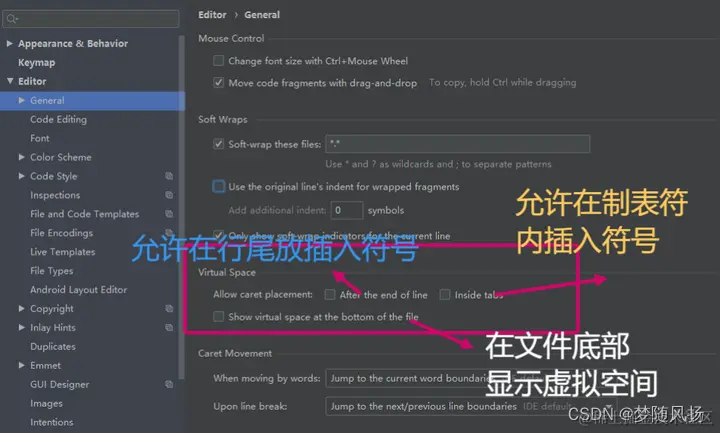Uncheck Move code fragments with drag-and-drop
720x433 pixels.
pyautogui.click(x=219, y=83)
